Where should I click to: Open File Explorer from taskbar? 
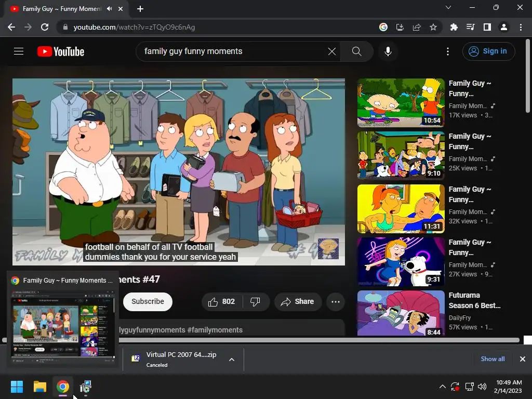(39, 387)
